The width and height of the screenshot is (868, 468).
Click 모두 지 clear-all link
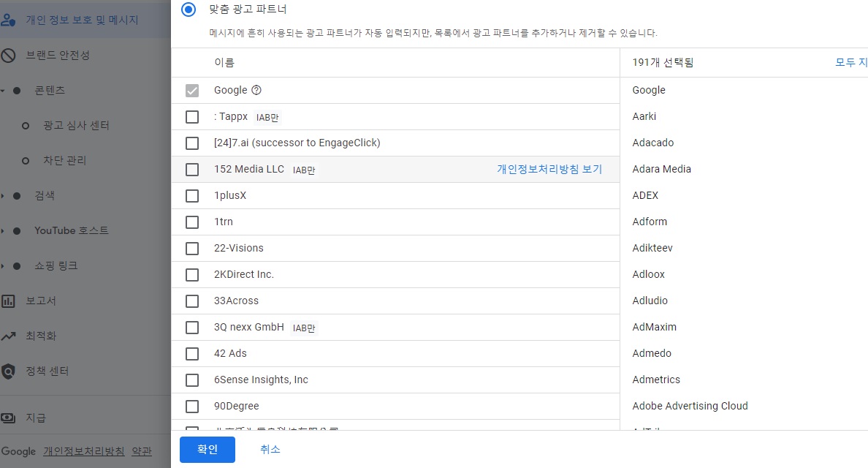(851, 63)
